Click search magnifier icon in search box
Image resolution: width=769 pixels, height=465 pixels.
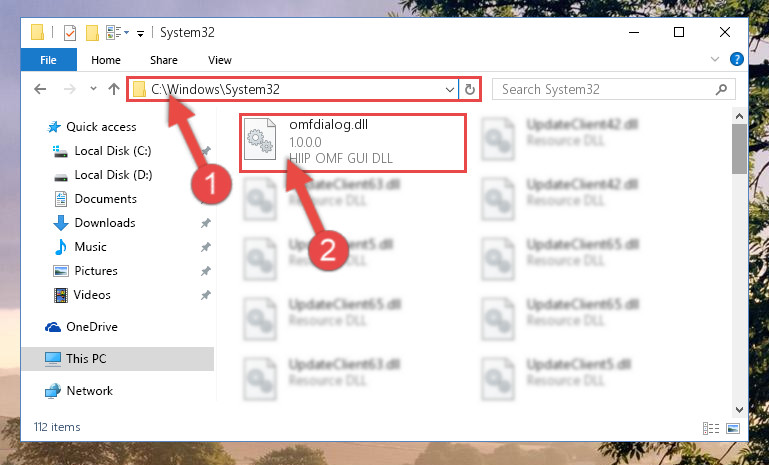(x=721, y=89)
